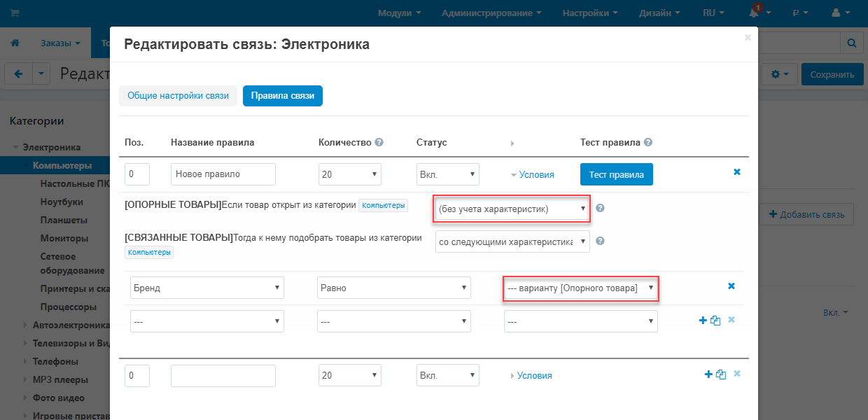Click position field of bottom rule
The height and width of the screenshot is (420, 868).
pos(137,375)
